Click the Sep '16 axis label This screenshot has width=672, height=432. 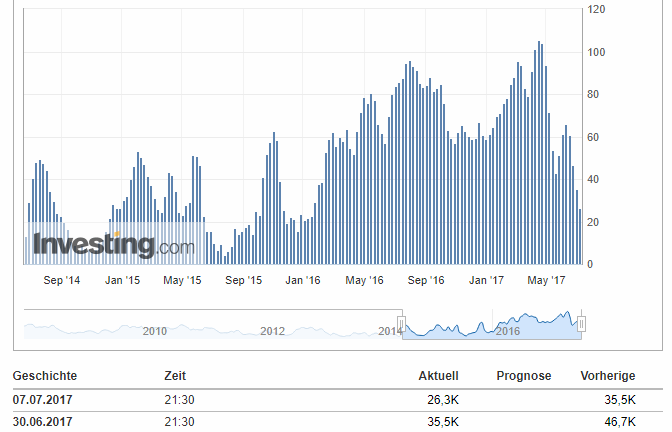pyautogui.click(x=426, y=280)
